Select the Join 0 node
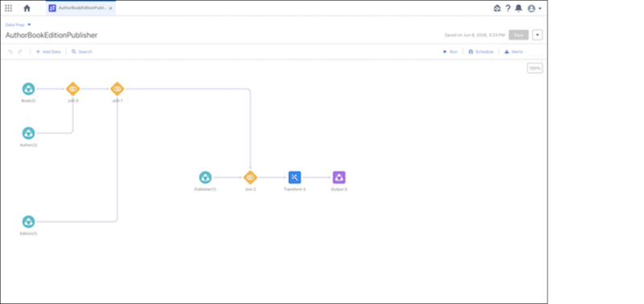 tap(72, 88)
